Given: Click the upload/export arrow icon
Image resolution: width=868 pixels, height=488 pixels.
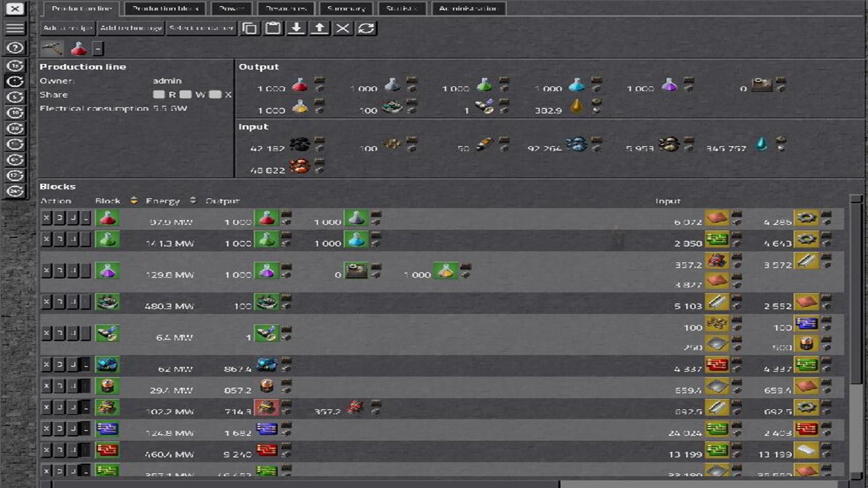Looking at the screenshot, I should click(x=319, y=28).
